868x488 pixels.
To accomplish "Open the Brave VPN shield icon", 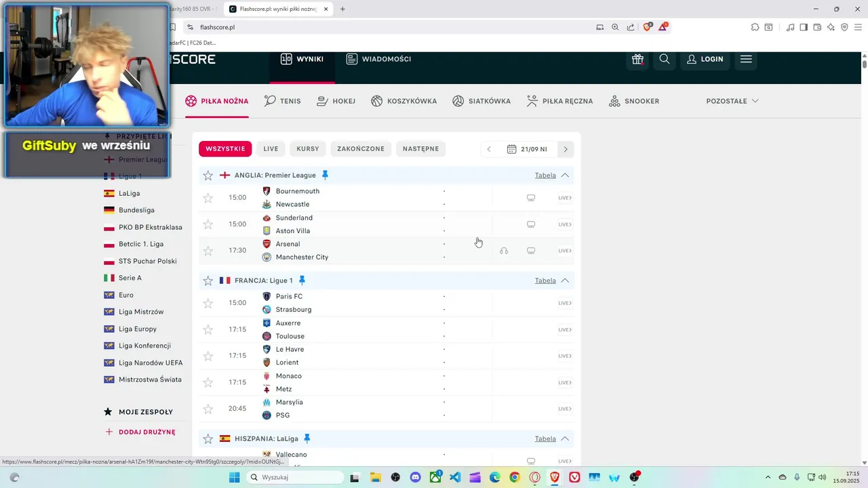I will (844, 27).
